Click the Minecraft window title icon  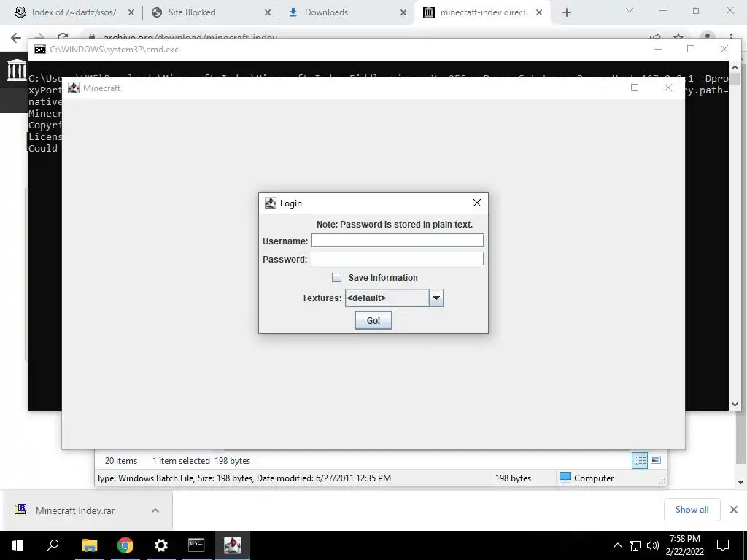tap(74, 87)
